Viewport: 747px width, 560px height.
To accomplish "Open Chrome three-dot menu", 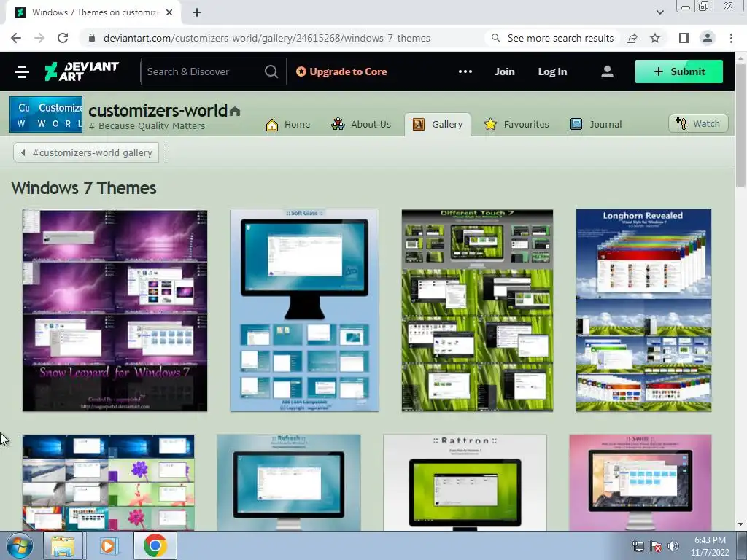I will click(731, 38).
